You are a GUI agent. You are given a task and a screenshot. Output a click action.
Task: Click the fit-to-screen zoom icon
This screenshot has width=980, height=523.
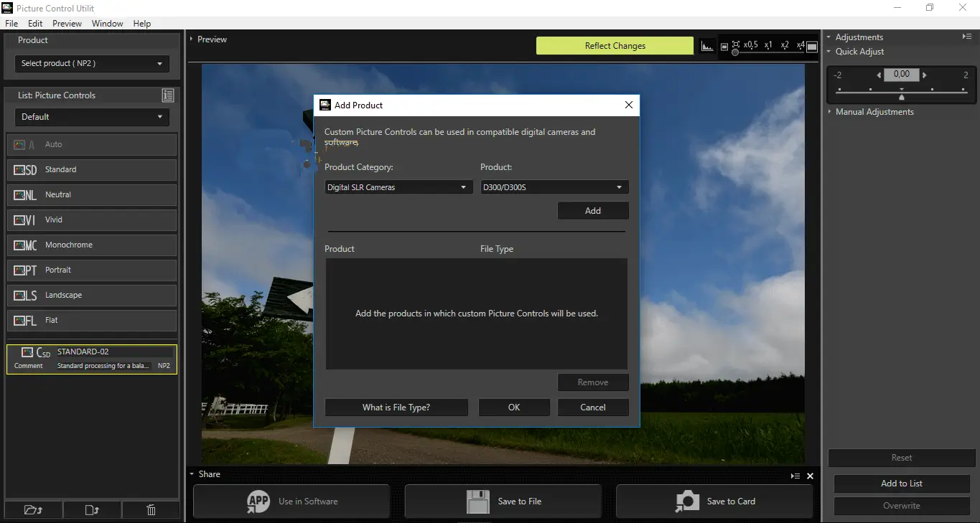coord(736,44)
